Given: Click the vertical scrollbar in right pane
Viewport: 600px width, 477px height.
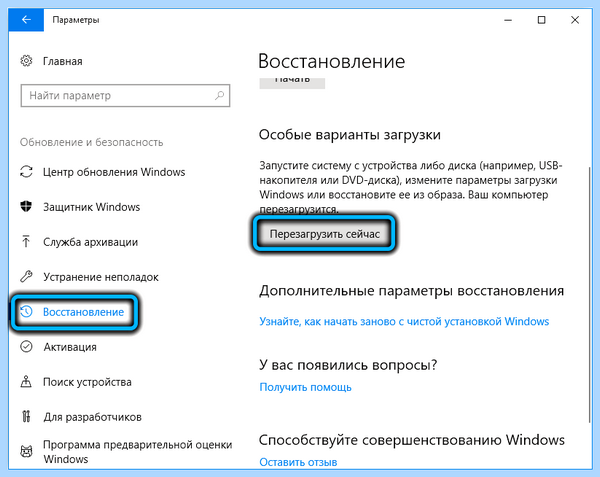Looking at the screenshot, I should pyautogui.click(x=590, y=295).
